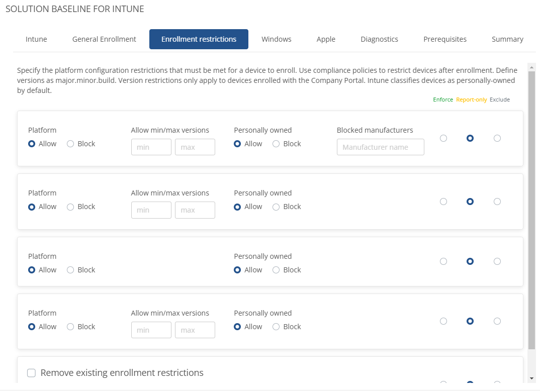
Task: Set card directly below Blocked manufacturers card to Enforce
Action: (443, 202)
